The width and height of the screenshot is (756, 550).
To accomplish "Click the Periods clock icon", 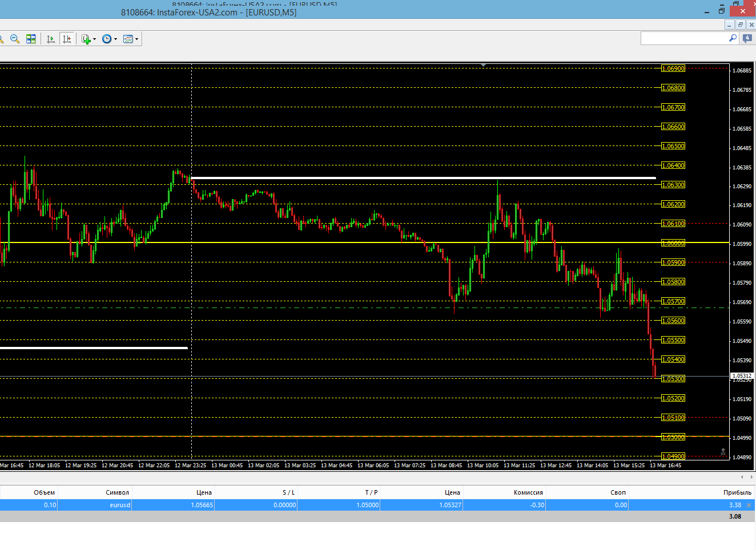I will (107, 39).
